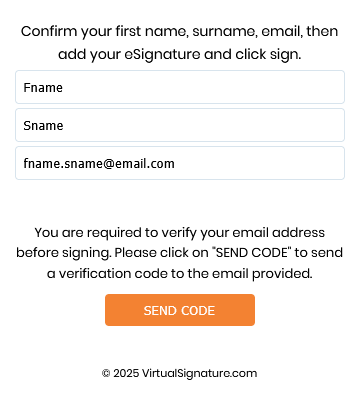Click the fname.sname@email.com email field
The image size is (360, 396).
point(180,163)
